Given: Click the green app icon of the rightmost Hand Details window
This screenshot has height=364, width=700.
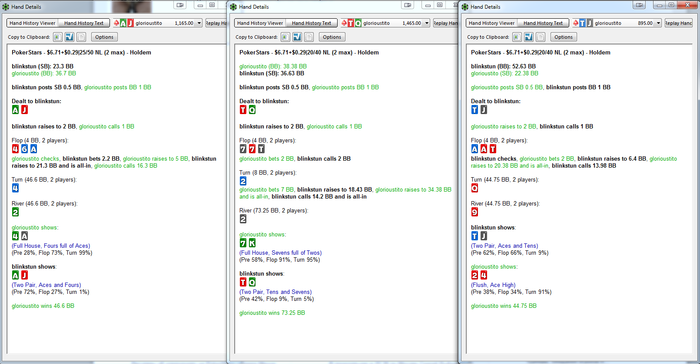Looking at the screenshot, I should (465, 7).
